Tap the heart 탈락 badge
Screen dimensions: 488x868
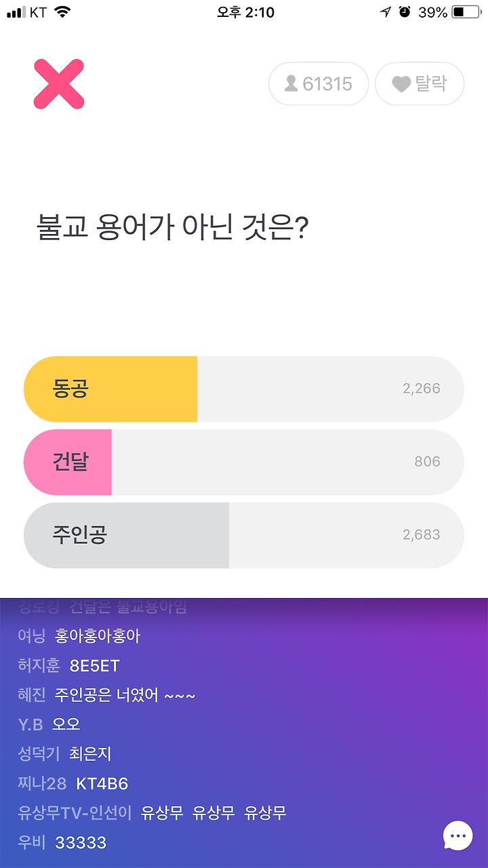tap(420, 84)
